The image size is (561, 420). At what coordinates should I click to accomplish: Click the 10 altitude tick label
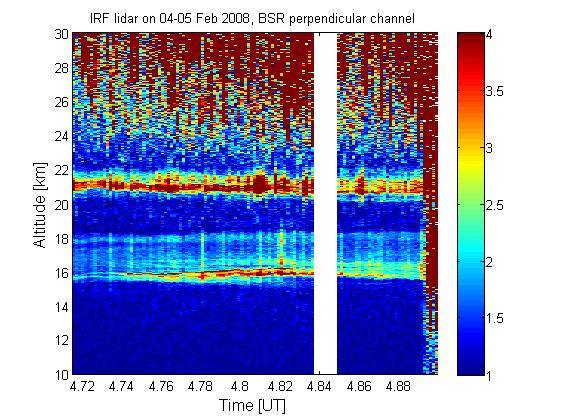(62, 375)
